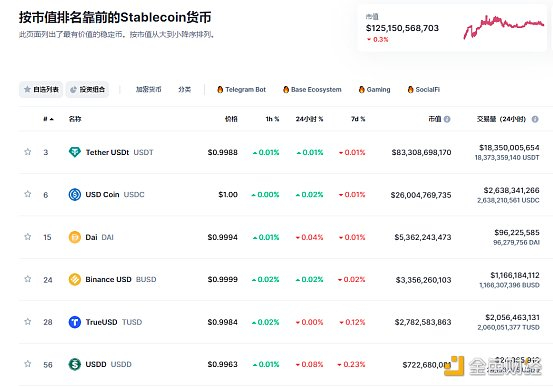Click Tether volume $18,350,005,654
The width and height of the screenshot is (553, 387).
tap(509, 147)
